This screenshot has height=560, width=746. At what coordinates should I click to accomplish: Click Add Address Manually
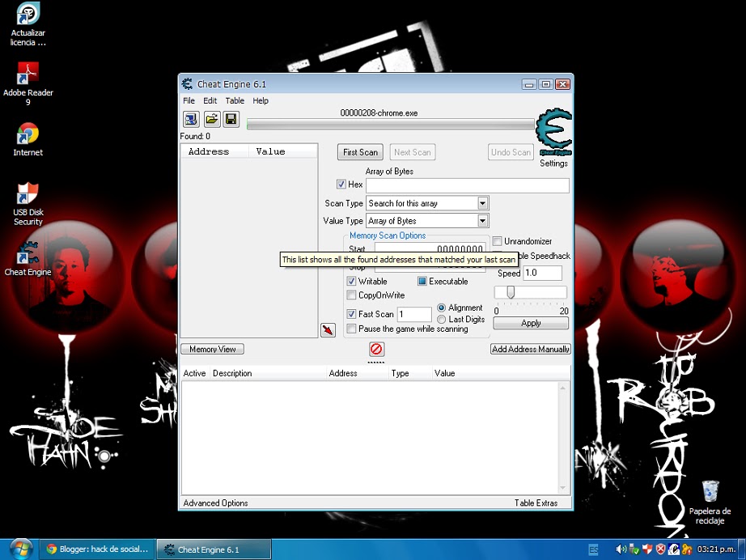pyautogui.click(x=531, y=349)
